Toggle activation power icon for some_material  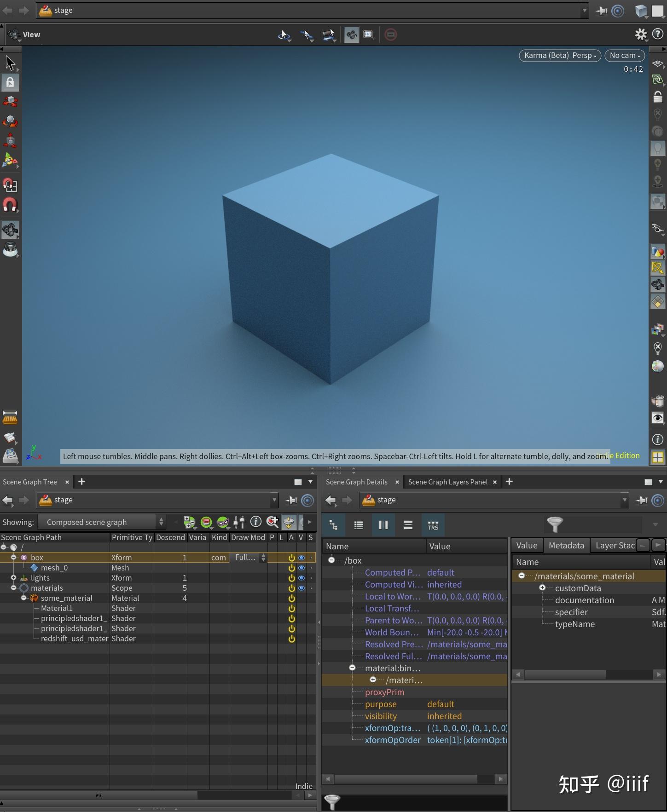[x=291, y=598]
